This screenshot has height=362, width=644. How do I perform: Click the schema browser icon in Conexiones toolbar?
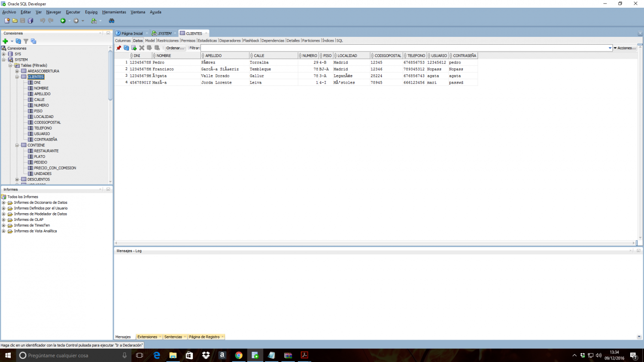(33, 41)
